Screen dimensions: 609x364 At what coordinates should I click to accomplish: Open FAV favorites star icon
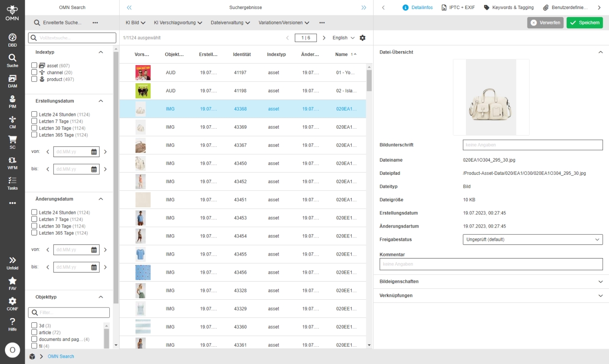coord(12,283)
